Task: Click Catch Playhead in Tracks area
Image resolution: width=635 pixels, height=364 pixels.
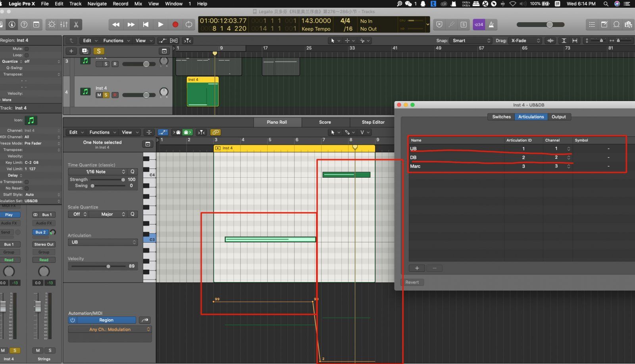Action: click(x=188, y=40)
